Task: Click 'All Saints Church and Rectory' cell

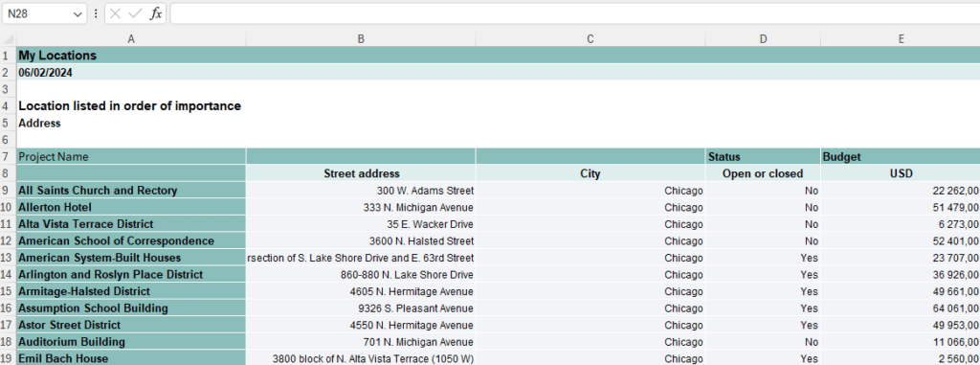Action: [131, 191]
